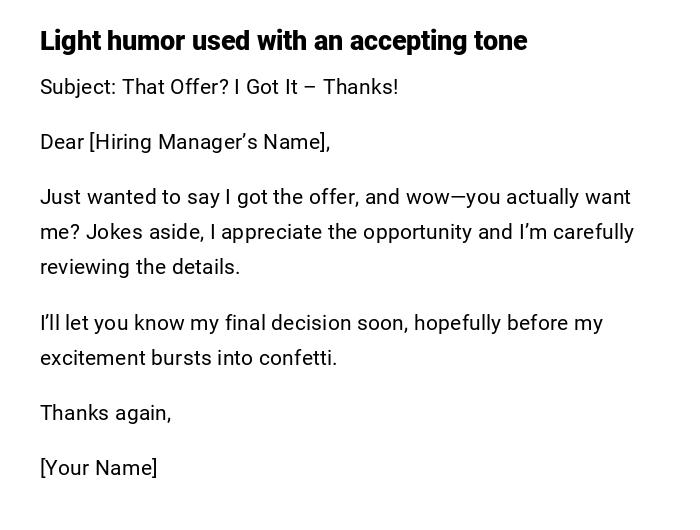Click the line starting "I'll let you know"
The height and width of the screenshot is (530, 700).
pyautogui.click(x=321, y=323)
